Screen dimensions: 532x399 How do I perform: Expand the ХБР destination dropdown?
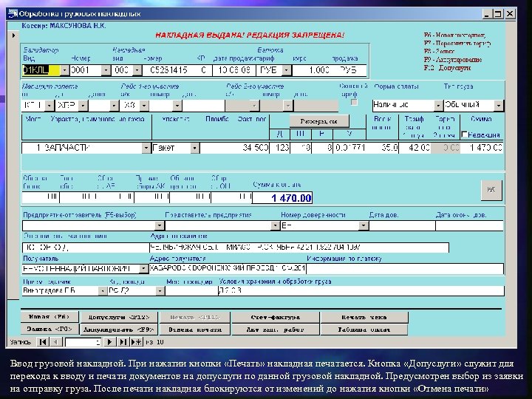pyautogui.click(x=83, y=106)
